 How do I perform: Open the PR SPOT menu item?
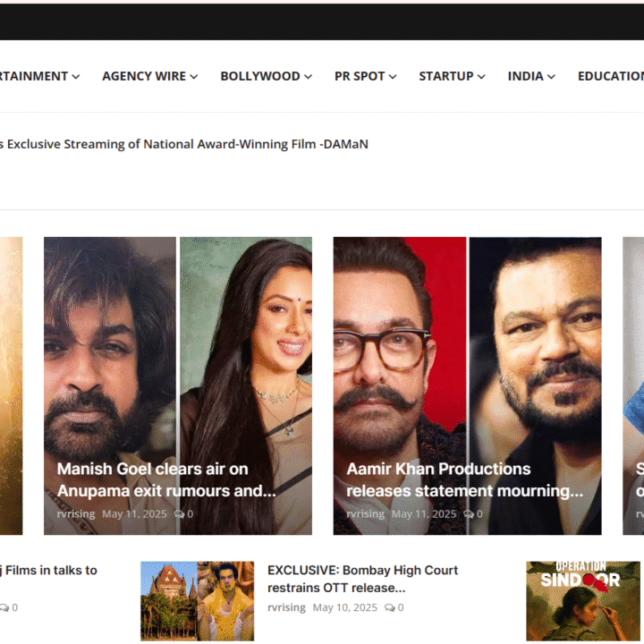[360, 76]
